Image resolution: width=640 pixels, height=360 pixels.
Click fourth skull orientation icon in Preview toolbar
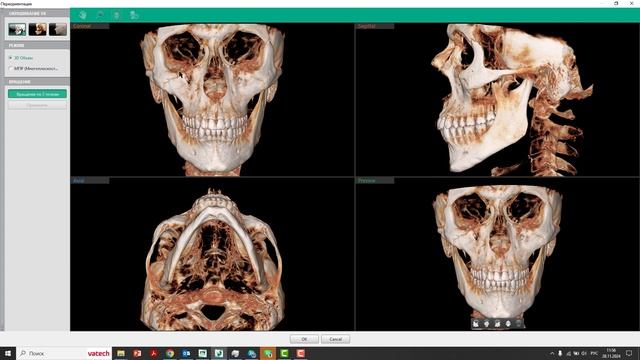tap(508, 324)
